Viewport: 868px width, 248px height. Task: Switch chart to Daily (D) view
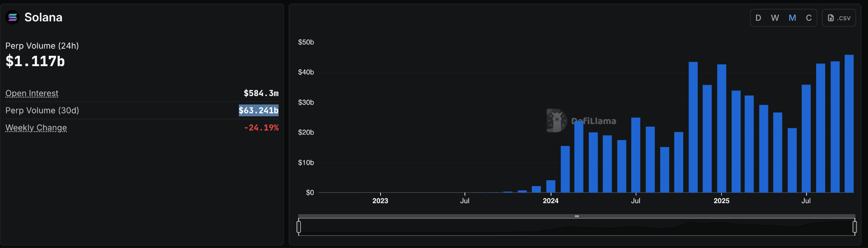point(758,18)
